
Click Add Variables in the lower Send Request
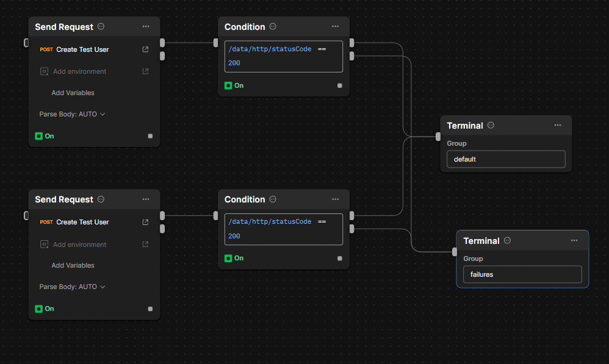73,265
